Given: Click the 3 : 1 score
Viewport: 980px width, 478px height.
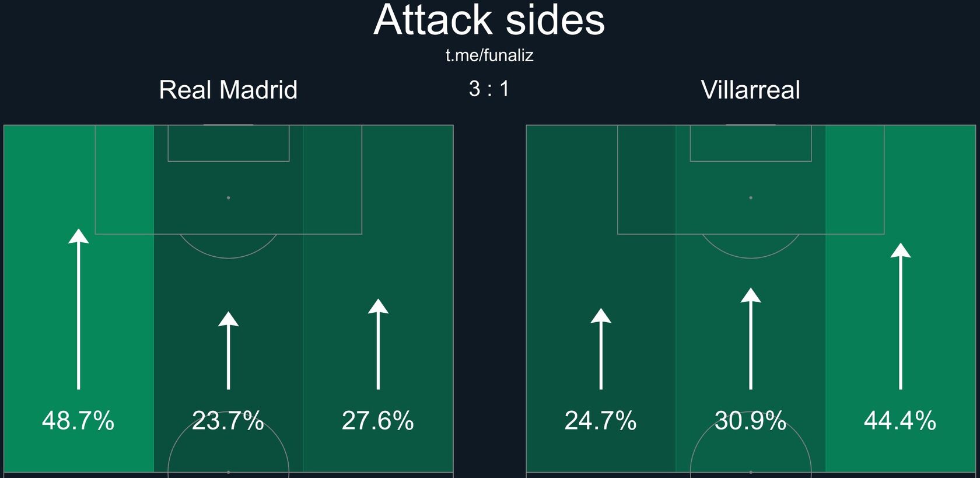Looking at the screenshot, I should point(489,89).
